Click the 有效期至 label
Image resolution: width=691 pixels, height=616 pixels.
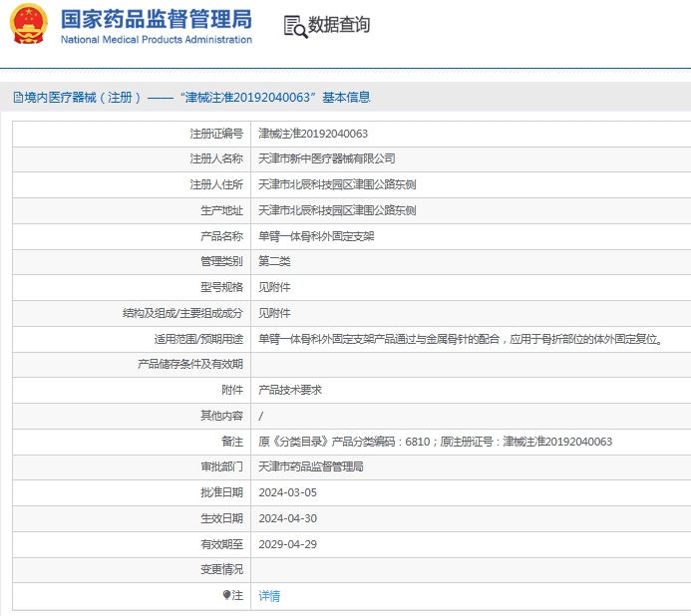point(221,544)
